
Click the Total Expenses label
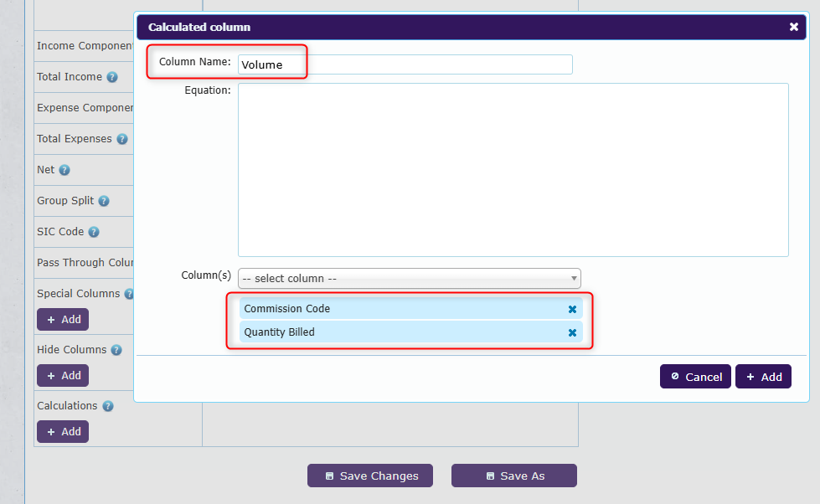pos(75,138)
